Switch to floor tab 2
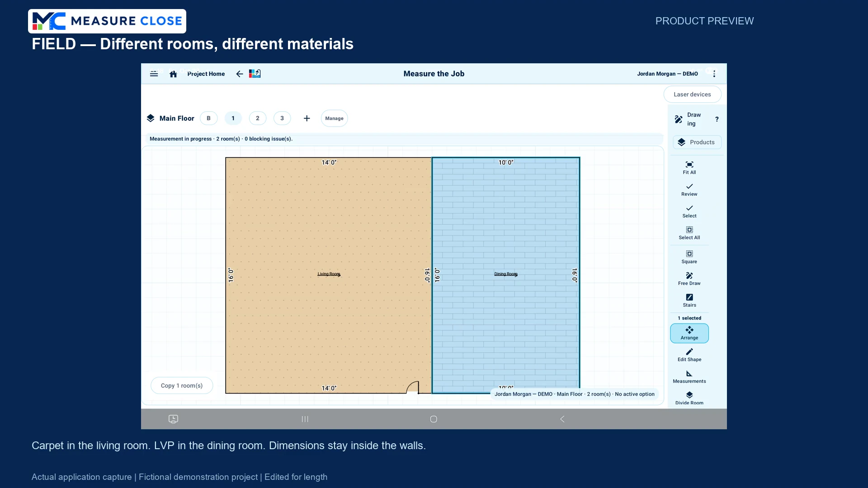 [258, 118]
